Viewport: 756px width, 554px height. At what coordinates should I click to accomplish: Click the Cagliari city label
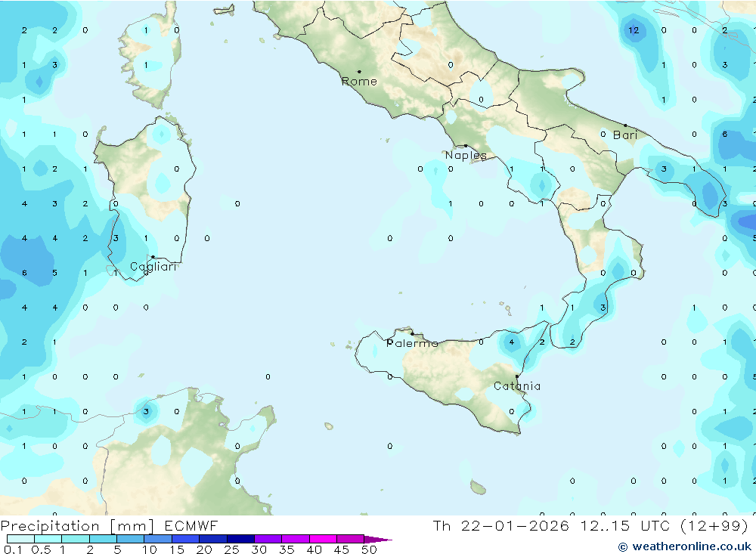click(x=153, y=267)
